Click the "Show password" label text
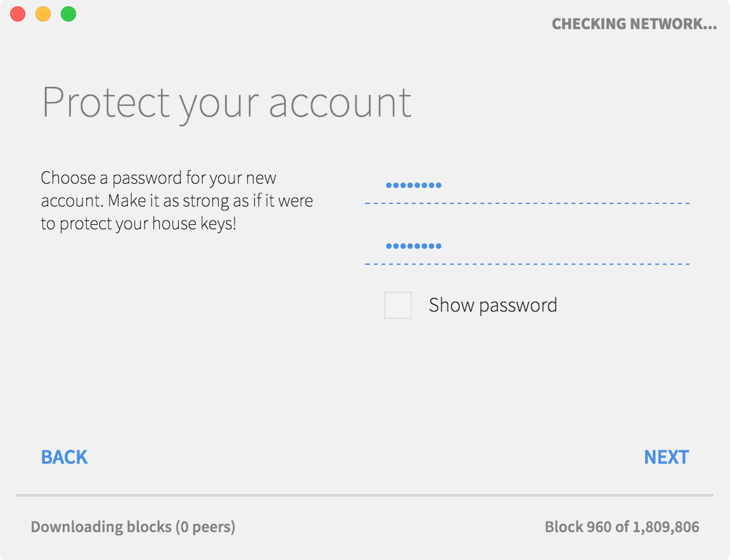Image resolution: width=730 pixels, height=560 pixels. click(492, 305)
